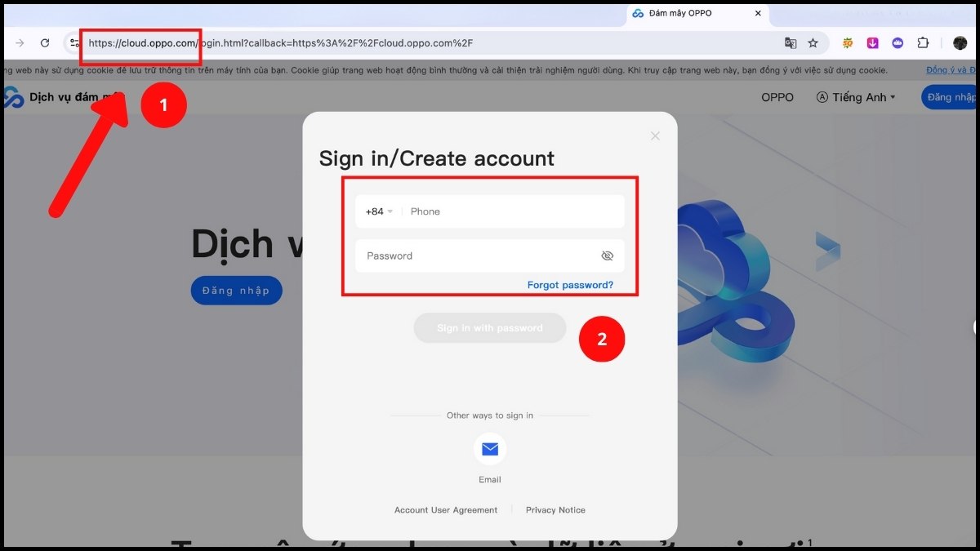Open Forgot password link
980x551 pixels.
point(570,284)
